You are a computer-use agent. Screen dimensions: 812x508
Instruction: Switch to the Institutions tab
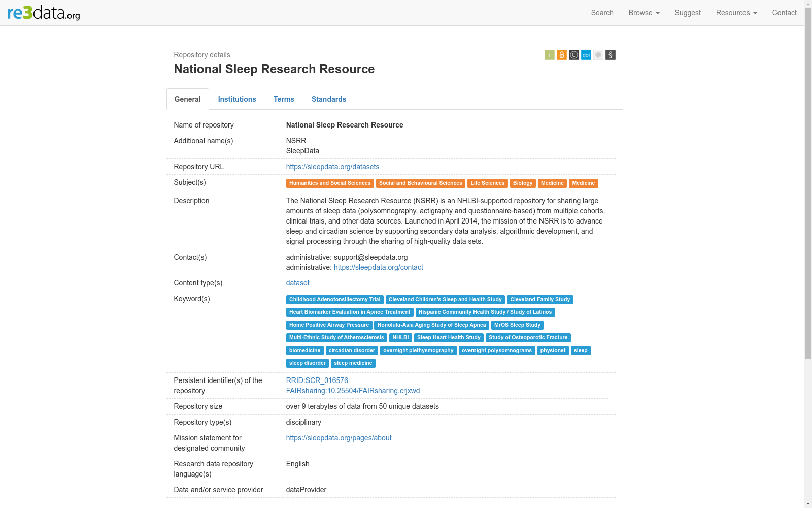(x=237, y=99)
